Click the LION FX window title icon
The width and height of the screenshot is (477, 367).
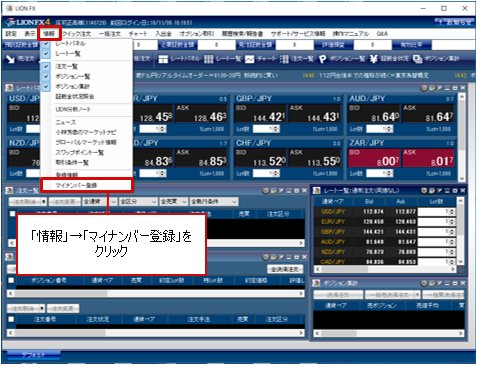coord(9,8)
